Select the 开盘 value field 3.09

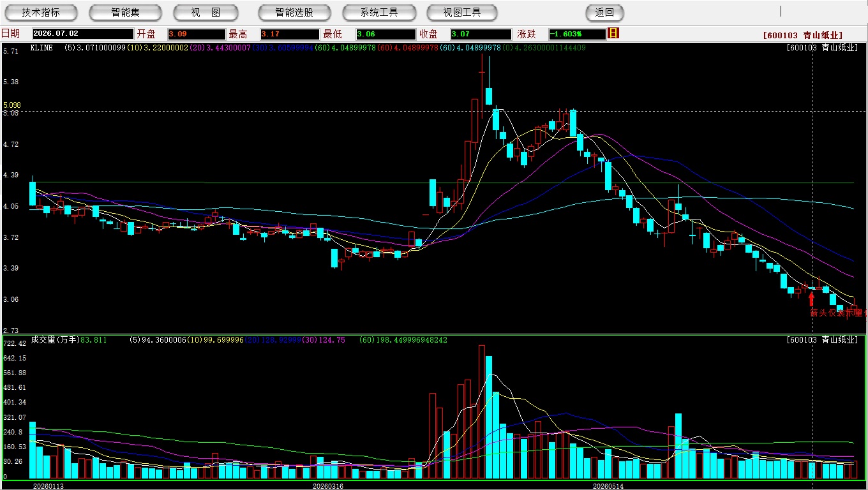[x=197, y=34]
